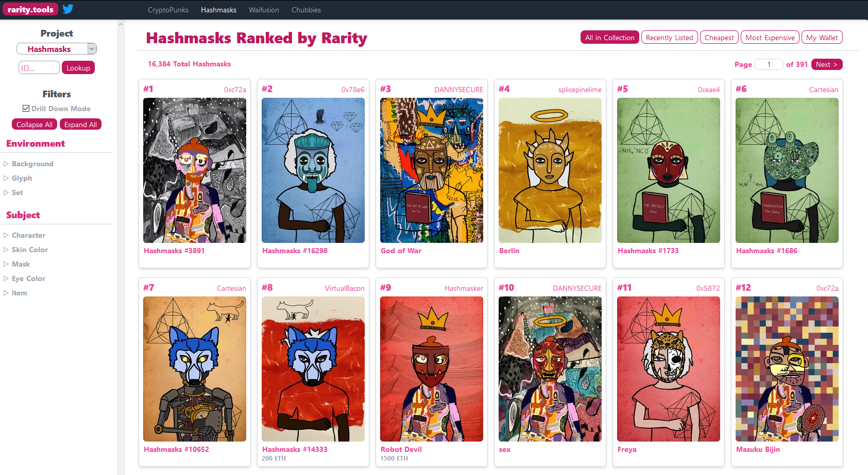This screenshot has height=475, width=868.
Task: Click the page number input box
Action: (x=769, y=64)
